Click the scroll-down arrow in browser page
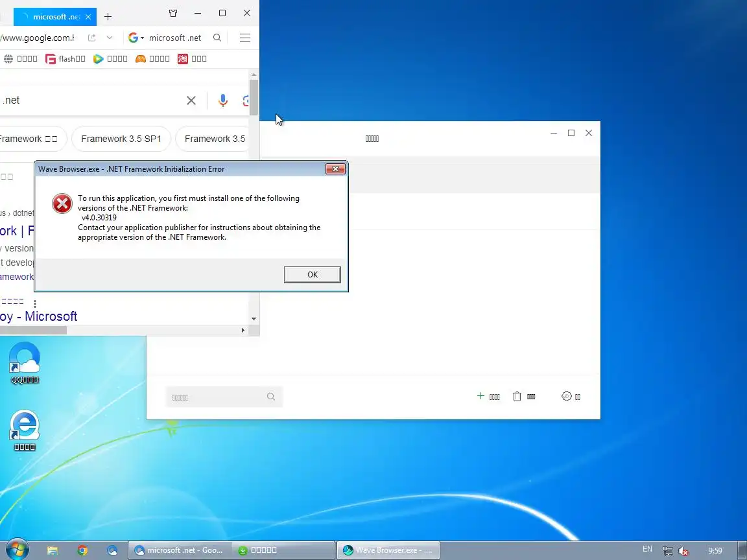The width and height of the screenshot is (747, 560). point(254,319)
